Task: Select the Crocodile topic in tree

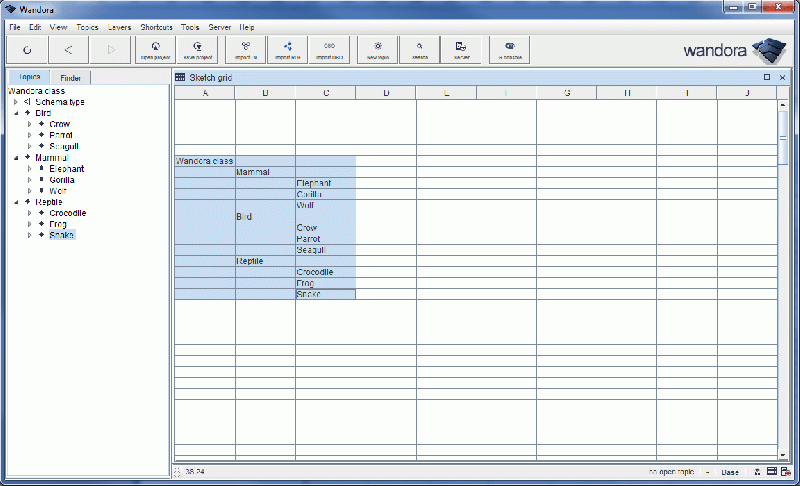Action: (67, 213)
